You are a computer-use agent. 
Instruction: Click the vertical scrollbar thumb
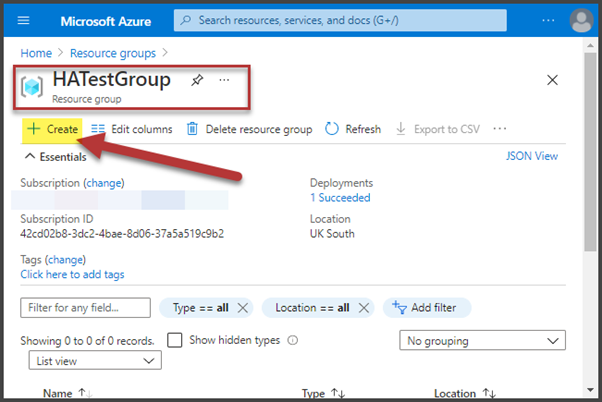[590, 152]
